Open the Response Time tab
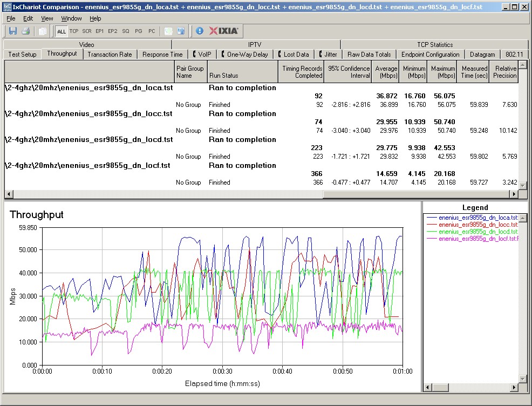 (x=162, y=55)
